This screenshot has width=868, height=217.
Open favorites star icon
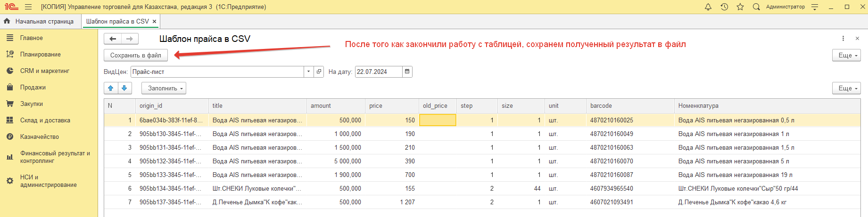coord(740,7)
